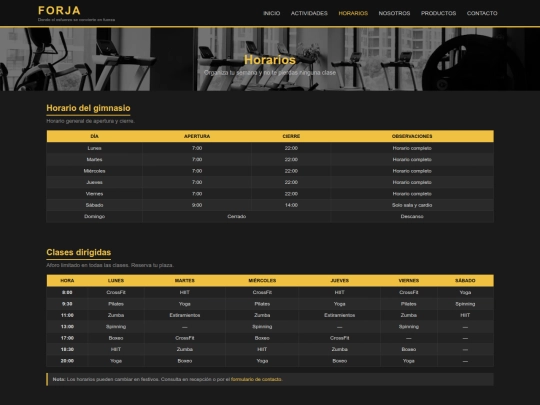Open the CONTACTO page
Viewport: 540px width, 405px height.
coord(482,13)
